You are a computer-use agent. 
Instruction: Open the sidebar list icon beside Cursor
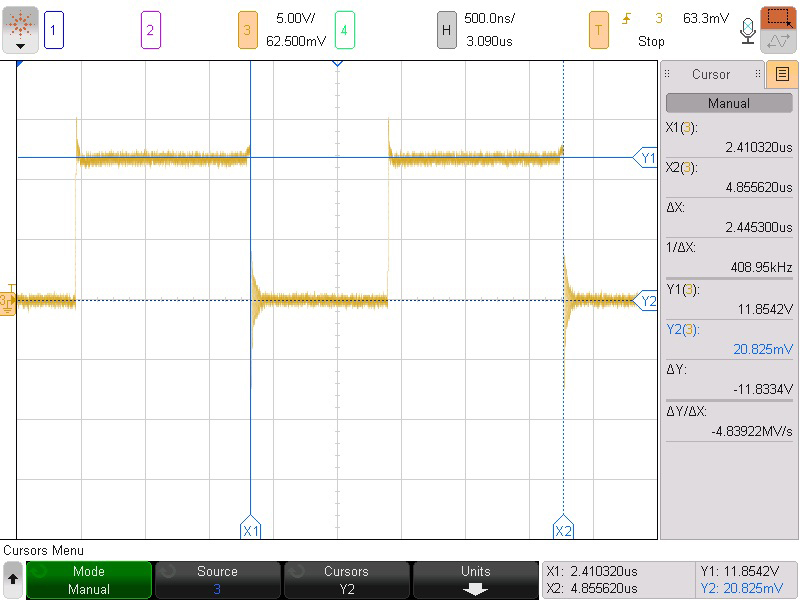[x=782, y=74]
